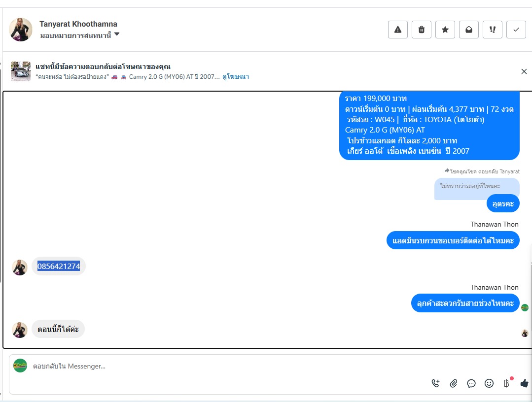Click the highlighted phone number 0856421274
Viewport: 532px width, 402px height.
coord(59,266)
